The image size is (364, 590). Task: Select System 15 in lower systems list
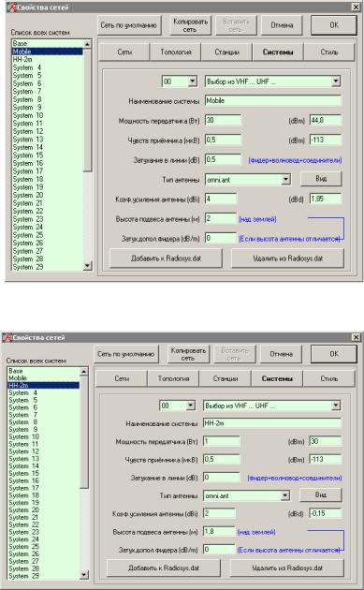[44, 473]
